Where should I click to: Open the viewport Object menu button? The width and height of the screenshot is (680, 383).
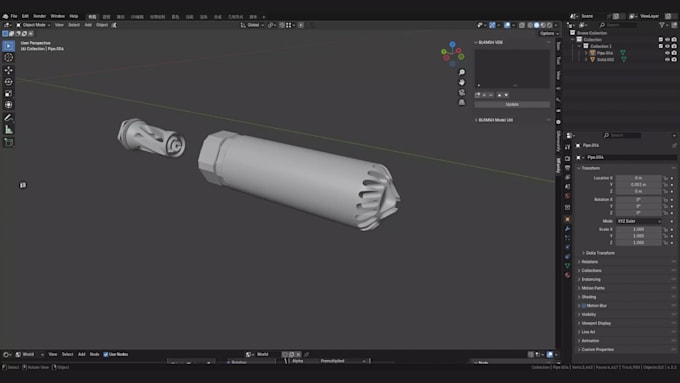(x=102, y=25)
